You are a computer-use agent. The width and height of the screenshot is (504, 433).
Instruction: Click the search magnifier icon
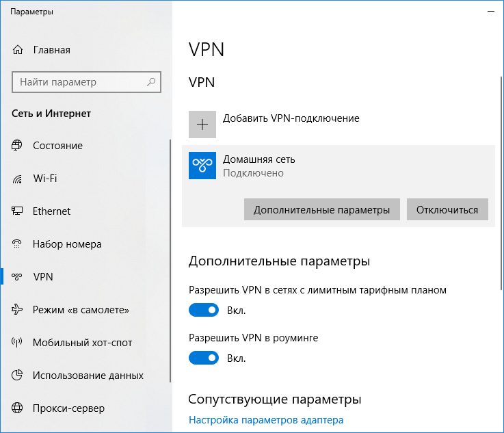[x=152, y=82]
